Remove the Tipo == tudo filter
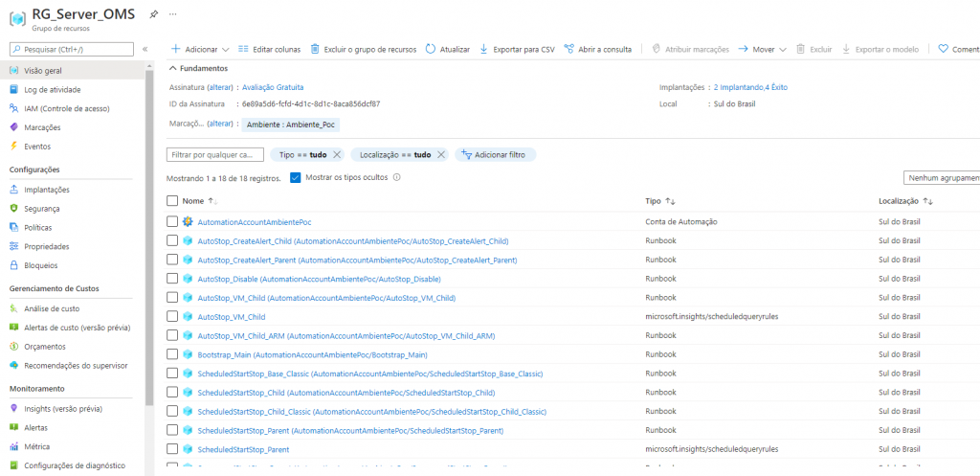The width and height of the screenshot is (980, 476). tap(336, 154)
